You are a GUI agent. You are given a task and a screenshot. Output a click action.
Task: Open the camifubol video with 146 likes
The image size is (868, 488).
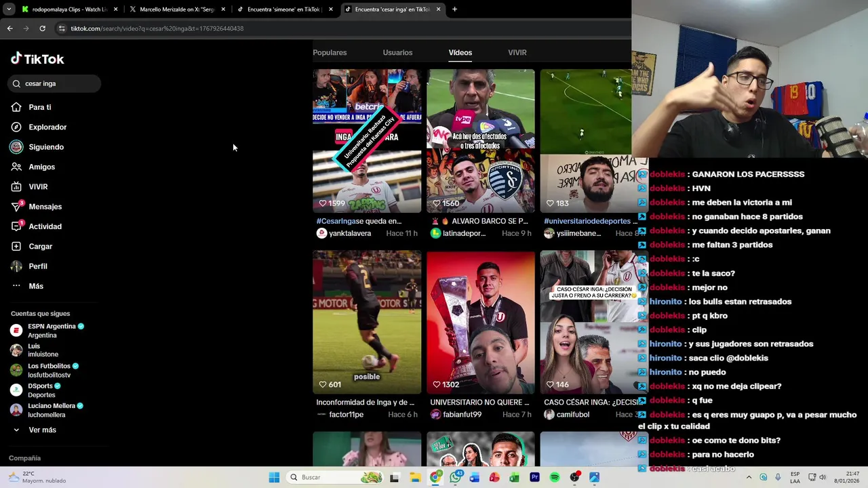click(594, 322)
